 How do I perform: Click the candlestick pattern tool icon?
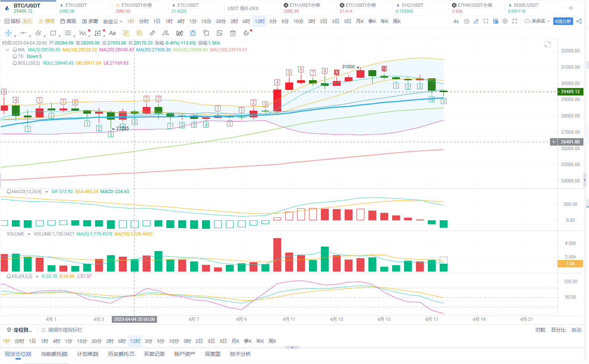coord(179,33)
